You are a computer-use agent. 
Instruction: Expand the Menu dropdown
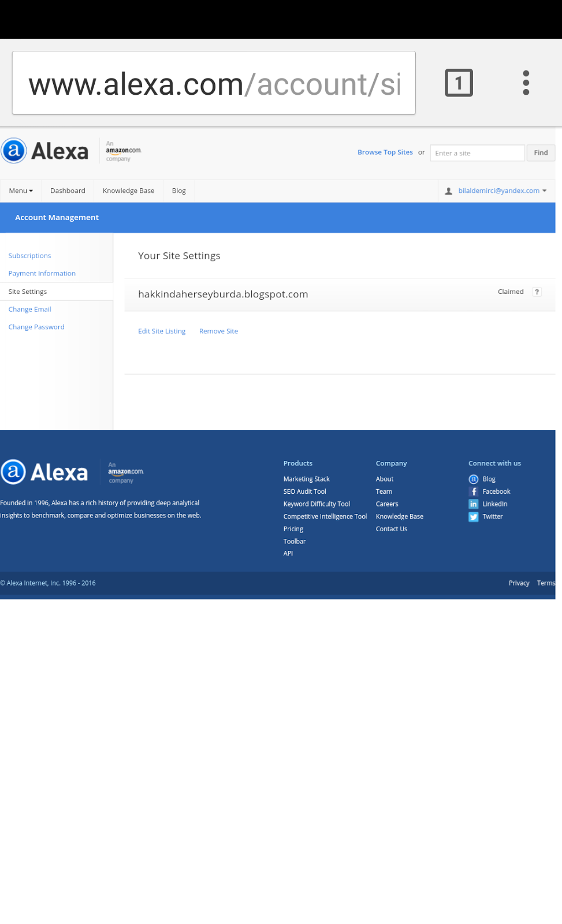21,191
